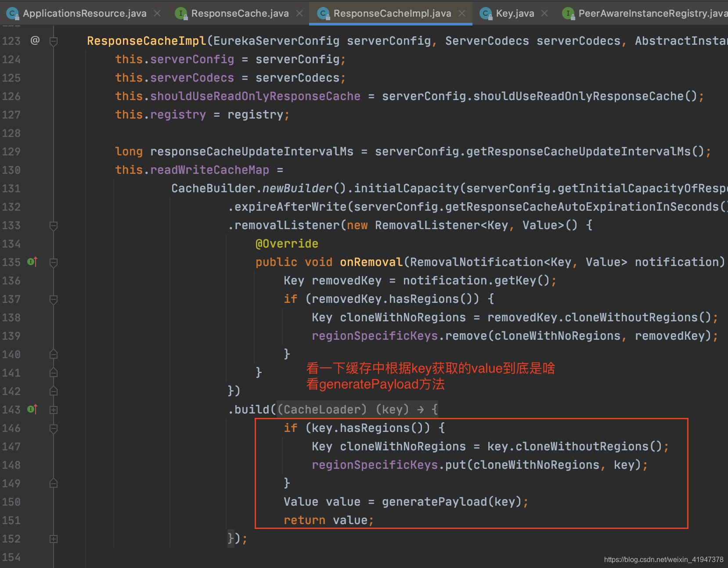Click the fold end marker on line 141

[54, 372]
